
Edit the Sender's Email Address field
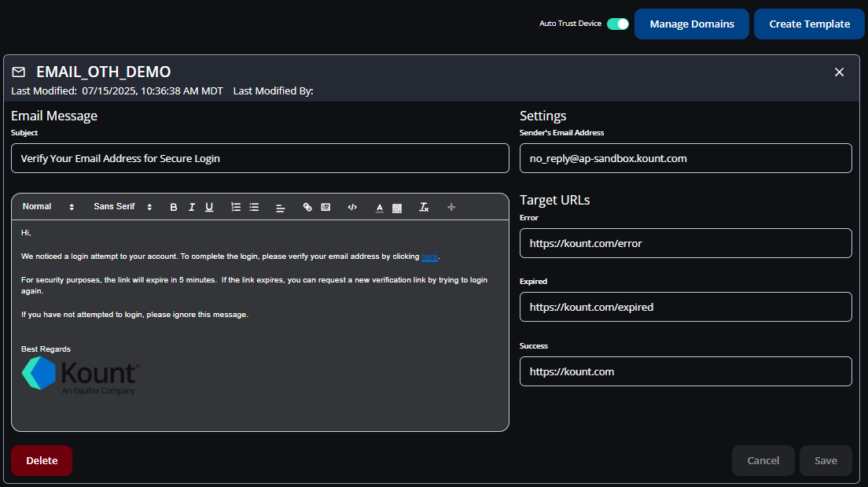tap(686, 158)
